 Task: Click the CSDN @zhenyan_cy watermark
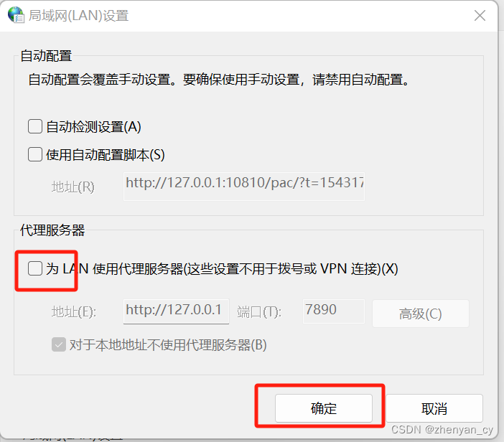coord(442,430)
